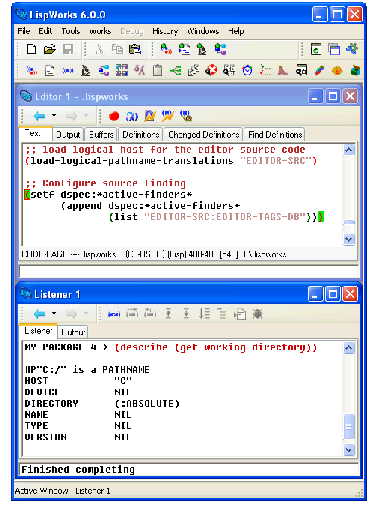379x505 pixels.
Task: Click the blue back arrow in Editor toolbar
Action: (40, 116)
